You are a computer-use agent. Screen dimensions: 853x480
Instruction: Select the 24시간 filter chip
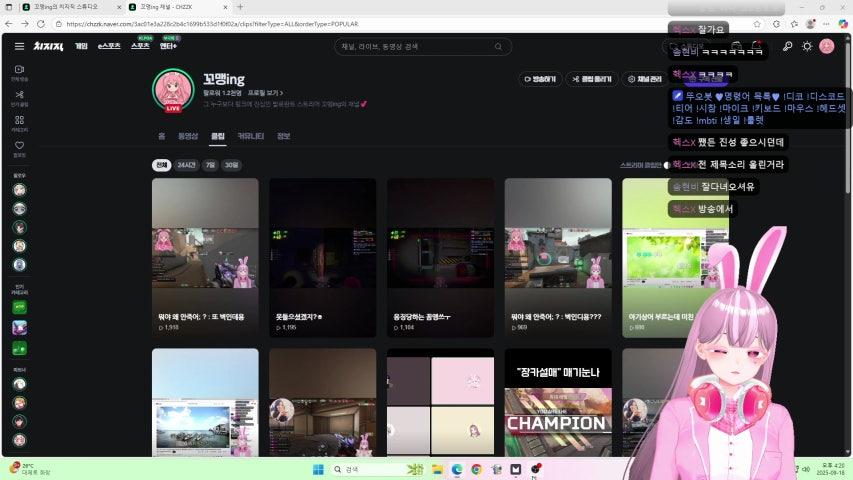186,165
